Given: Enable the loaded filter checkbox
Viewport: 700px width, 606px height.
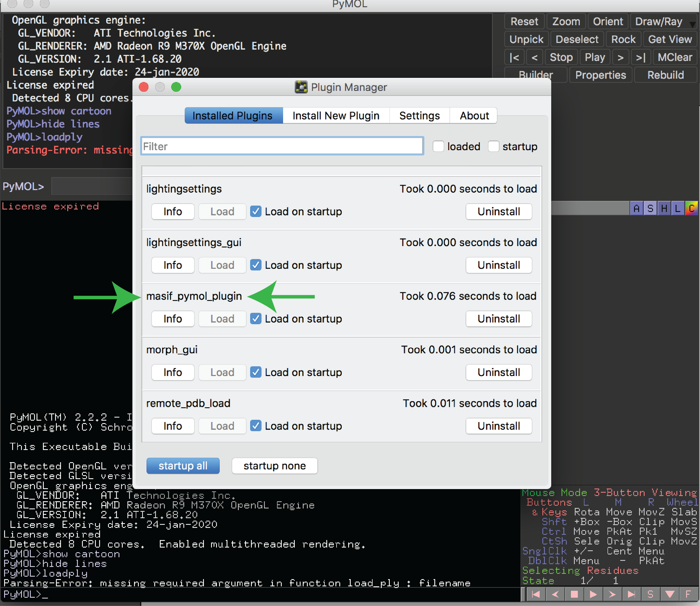Looking at the screenshot, I should pyautogui.click(x=439, y=146).
